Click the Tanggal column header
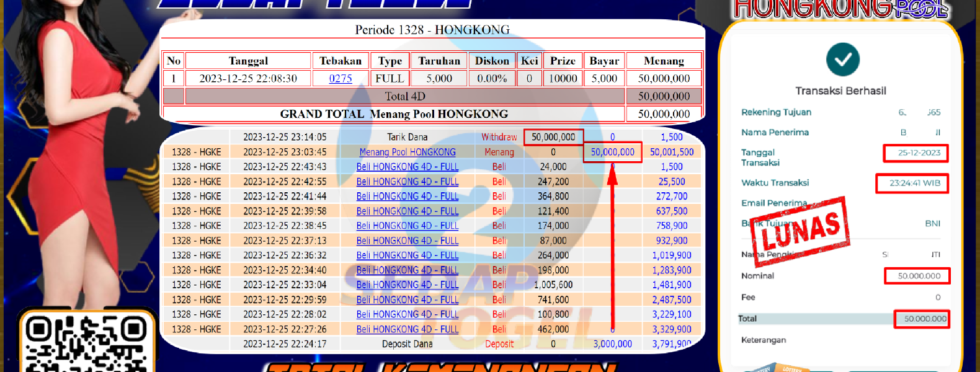This screenshot has height=372, width=980. [248, 61]
